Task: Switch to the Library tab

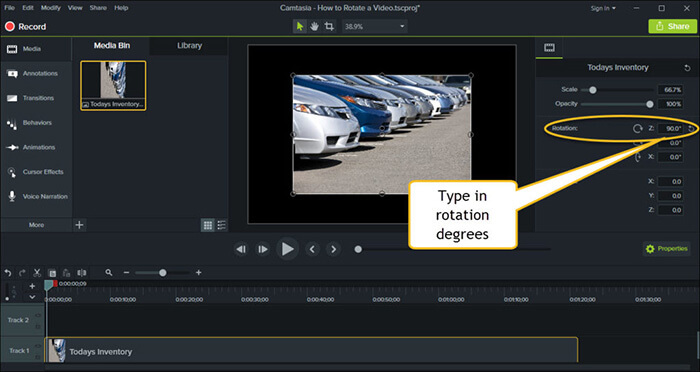Action: [x=189, y=46]
